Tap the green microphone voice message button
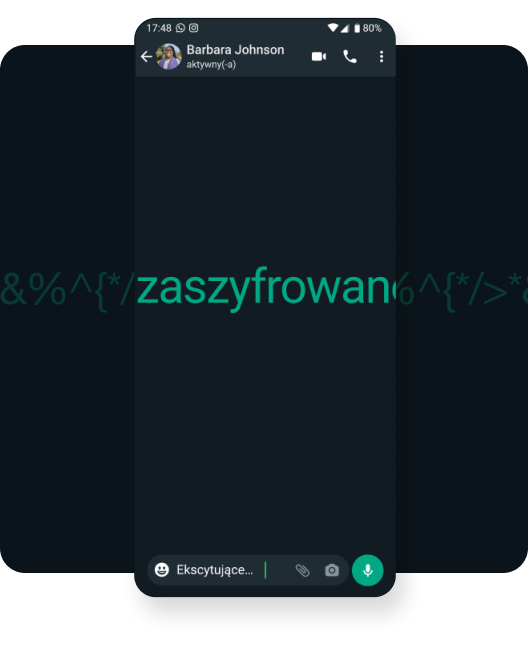This screenshot has height=647, width=528. 368,570
